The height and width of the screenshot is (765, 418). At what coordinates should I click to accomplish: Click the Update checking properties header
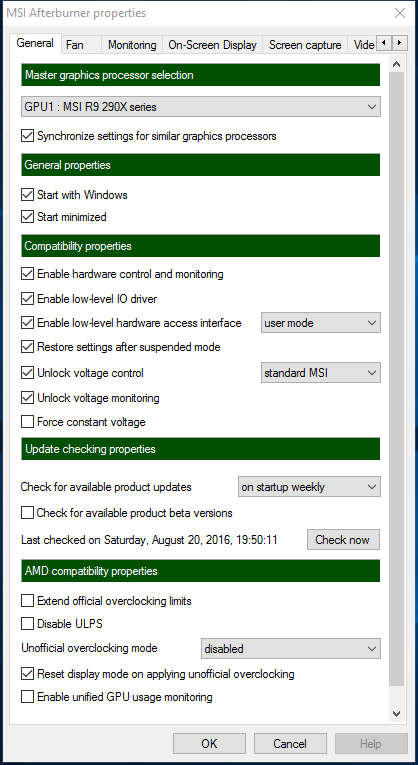[200, 449]
